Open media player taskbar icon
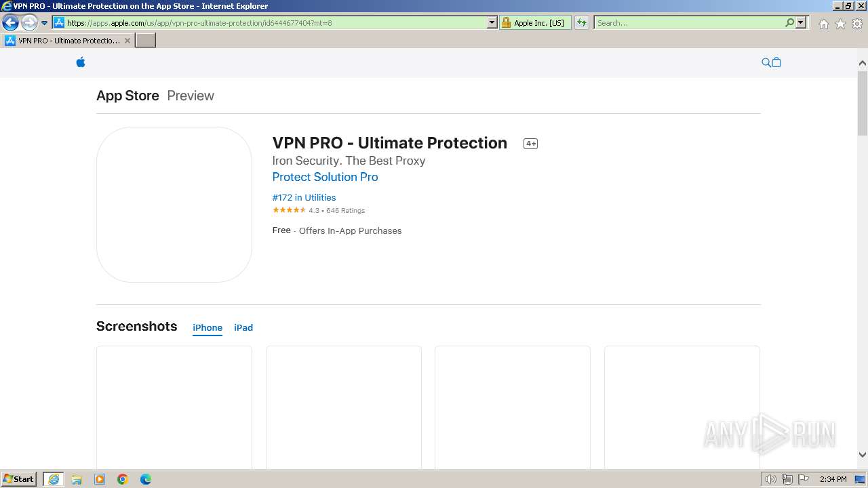The image size is (868, 488). point(100,479)
